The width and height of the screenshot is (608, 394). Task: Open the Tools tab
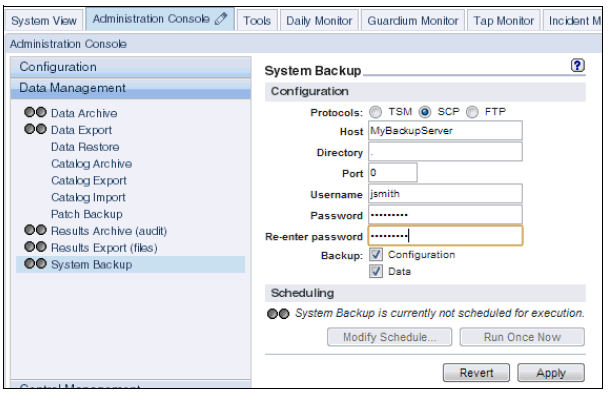point(257,20)
